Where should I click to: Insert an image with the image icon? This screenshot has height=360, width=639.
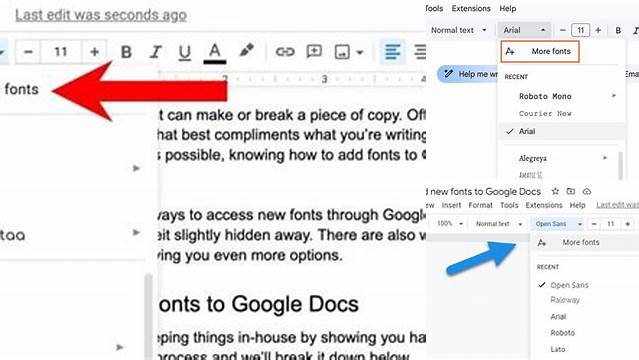[x=342, y=52]
